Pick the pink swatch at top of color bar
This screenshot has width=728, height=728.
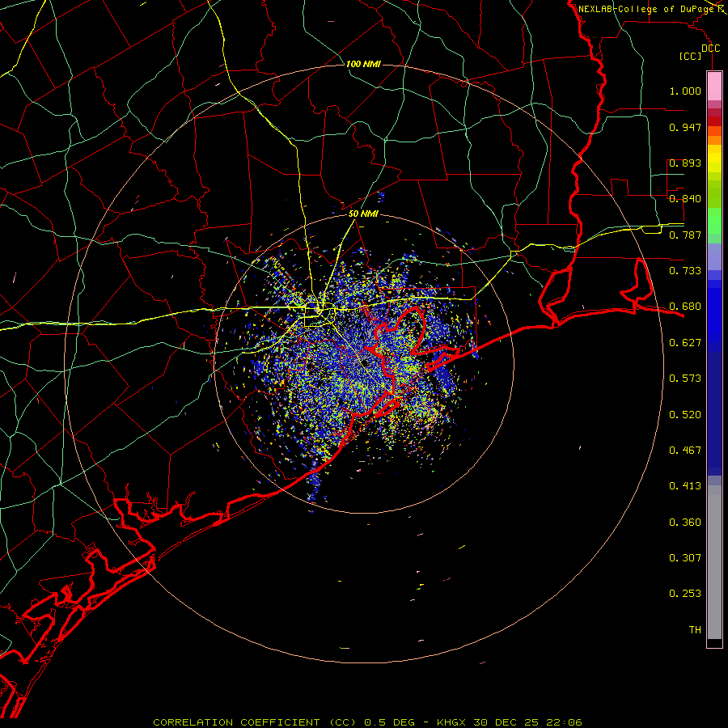(714, 87)
